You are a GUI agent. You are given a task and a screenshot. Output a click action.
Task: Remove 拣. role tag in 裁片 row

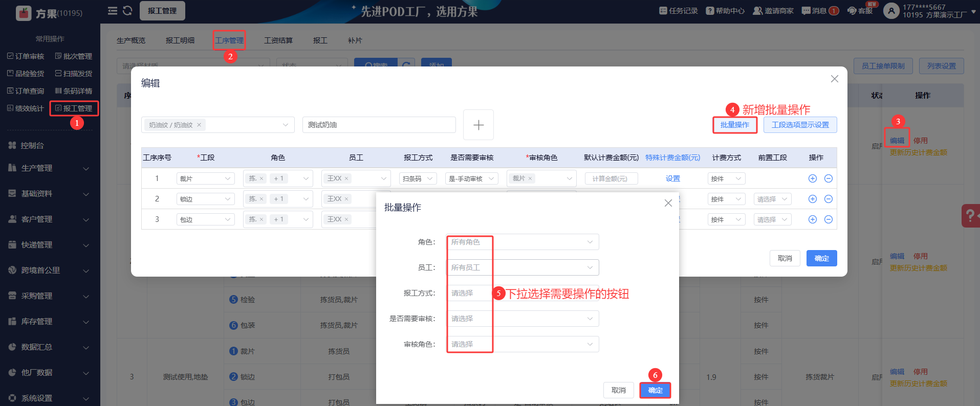[262, 178]
